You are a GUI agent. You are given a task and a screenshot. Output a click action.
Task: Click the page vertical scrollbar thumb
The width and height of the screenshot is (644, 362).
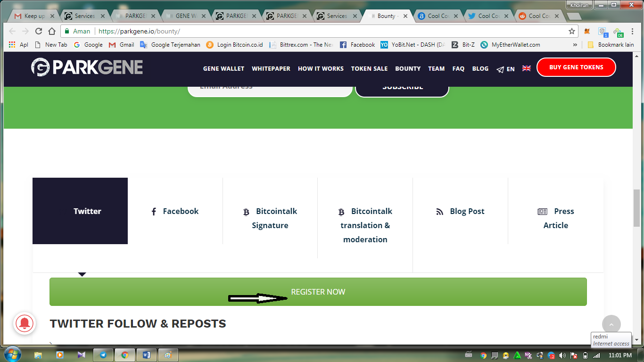[x=637, y=207]
